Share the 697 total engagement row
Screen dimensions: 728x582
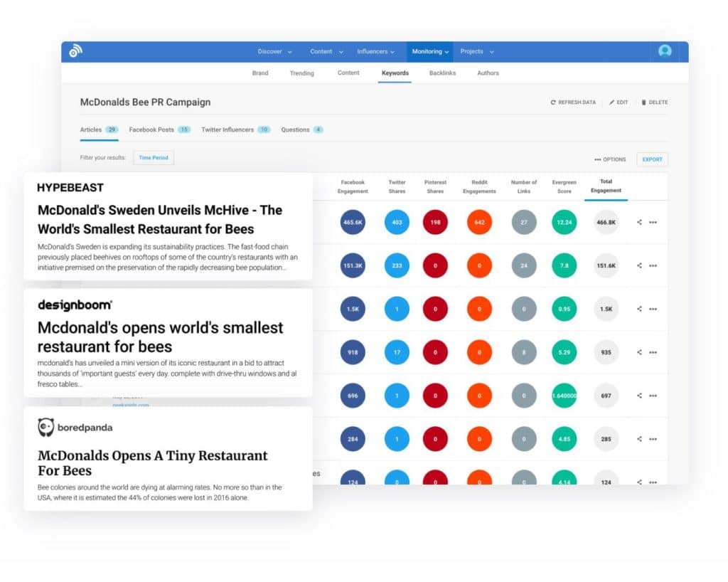(x=639, y=396)
